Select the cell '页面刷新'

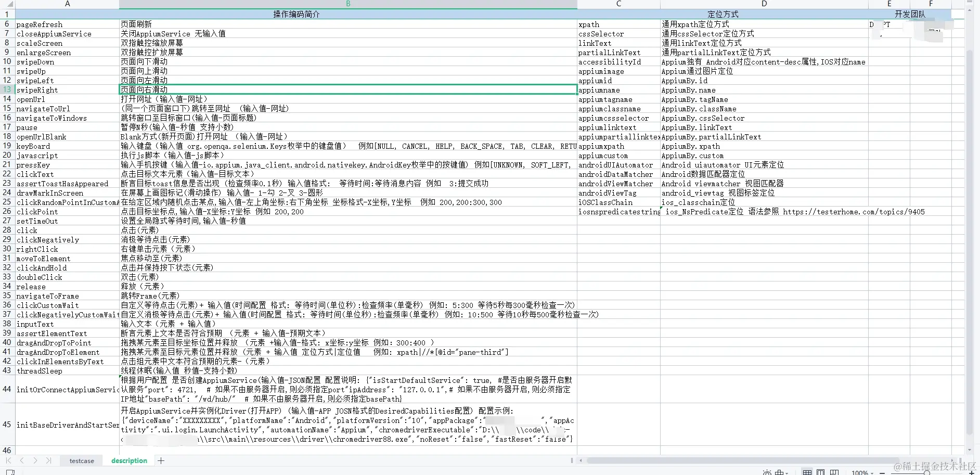point(348,24)
